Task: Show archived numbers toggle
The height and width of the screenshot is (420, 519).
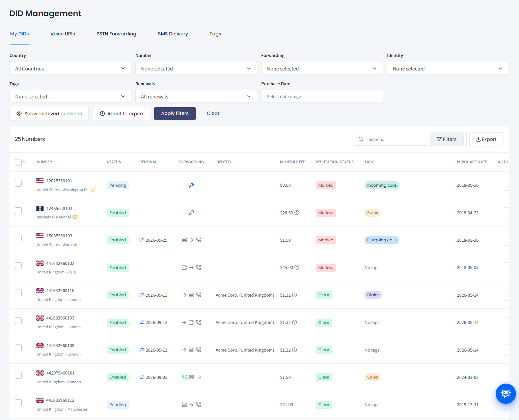Action: 49,114
